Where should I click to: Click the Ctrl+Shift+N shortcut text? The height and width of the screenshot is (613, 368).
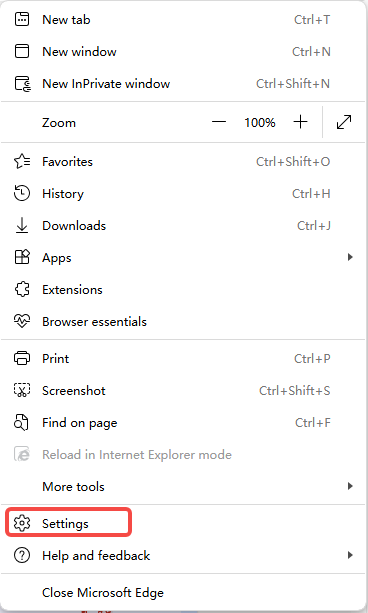click(x=293, y=84)
